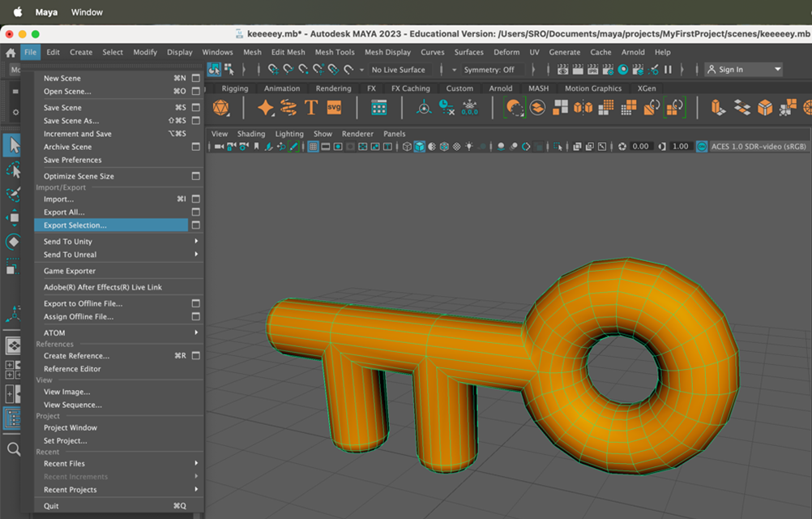This screenshot has width=812, height=519.
Task: Open the New Scene options box
Action: (195, 79)
